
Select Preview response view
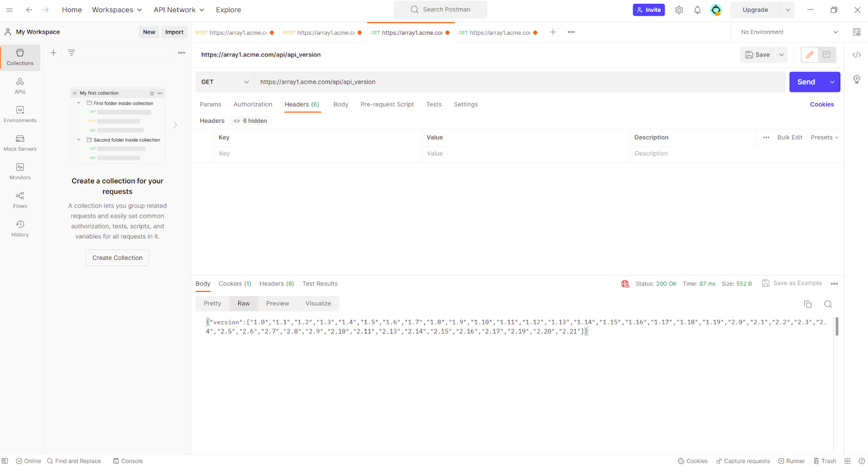[278, 304]
